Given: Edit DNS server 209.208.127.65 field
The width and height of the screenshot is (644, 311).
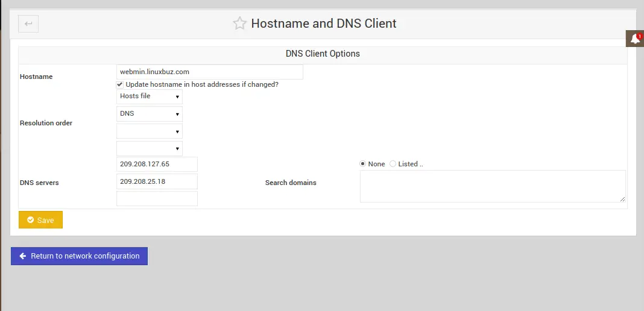Looking at the screenshot, I should [157, 164].
